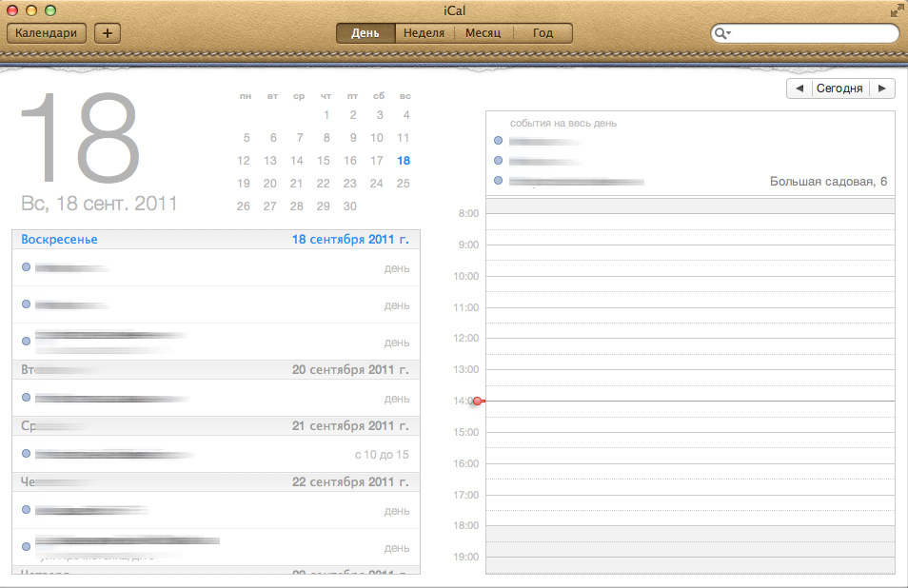The image size is (908, 588).
Task: Go to next day with right arrow
Action: pyautogui.click(x=882, y=88)
